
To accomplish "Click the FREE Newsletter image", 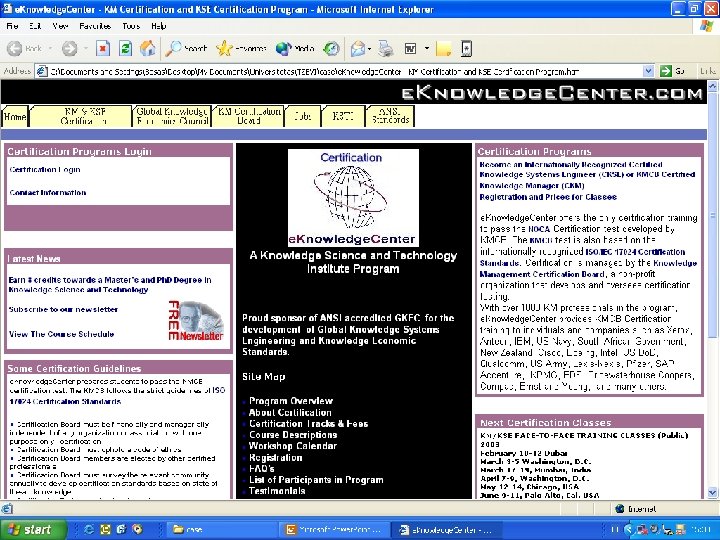I will click(x=196, y=321).
